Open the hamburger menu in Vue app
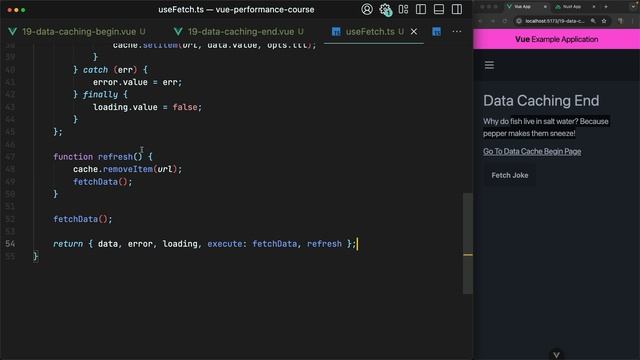Screen dimensions: 640x360 (489, 65)
